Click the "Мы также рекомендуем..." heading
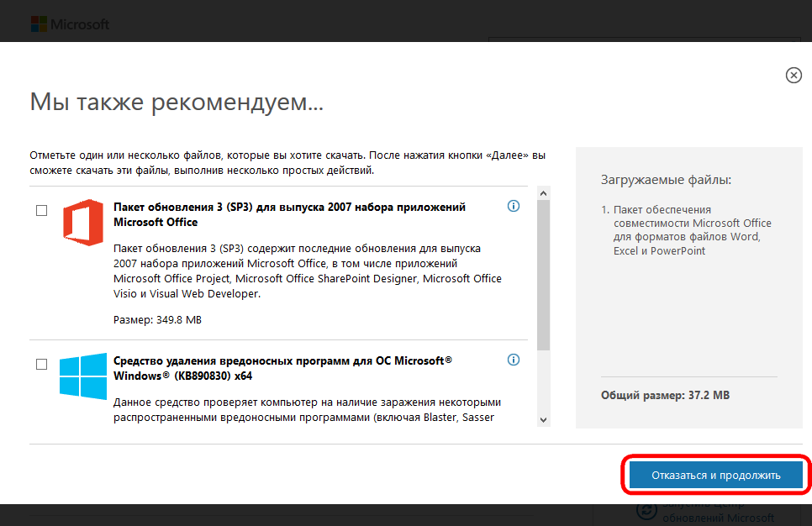This screenshot has height=526, width=812. pyautogui.click(x=177, y=103)
